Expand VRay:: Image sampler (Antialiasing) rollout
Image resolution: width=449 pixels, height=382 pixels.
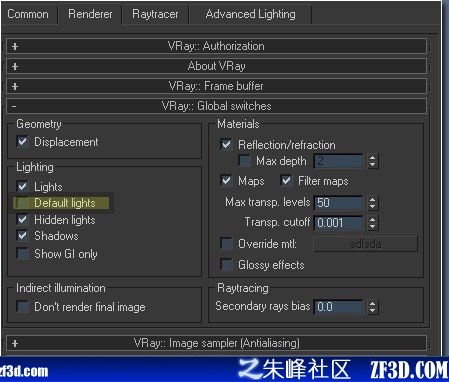pyautogui.click(x=216, y=343)
